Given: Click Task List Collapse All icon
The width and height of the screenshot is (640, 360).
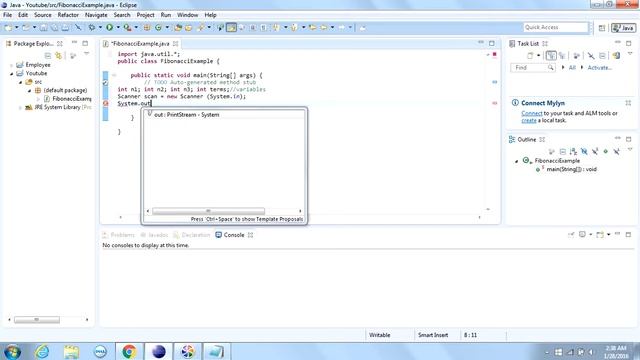Looking at the screenshot, I should pyautogui.click(x=602, y=56).
